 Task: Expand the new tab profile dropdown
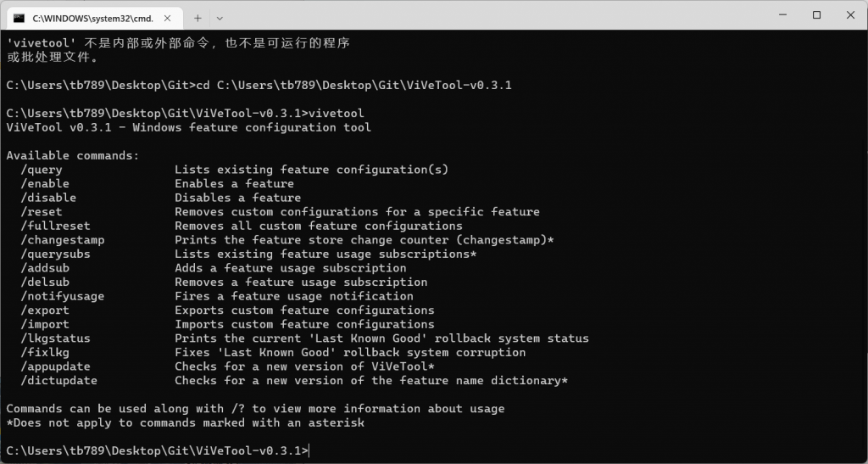tap(220, 17)
